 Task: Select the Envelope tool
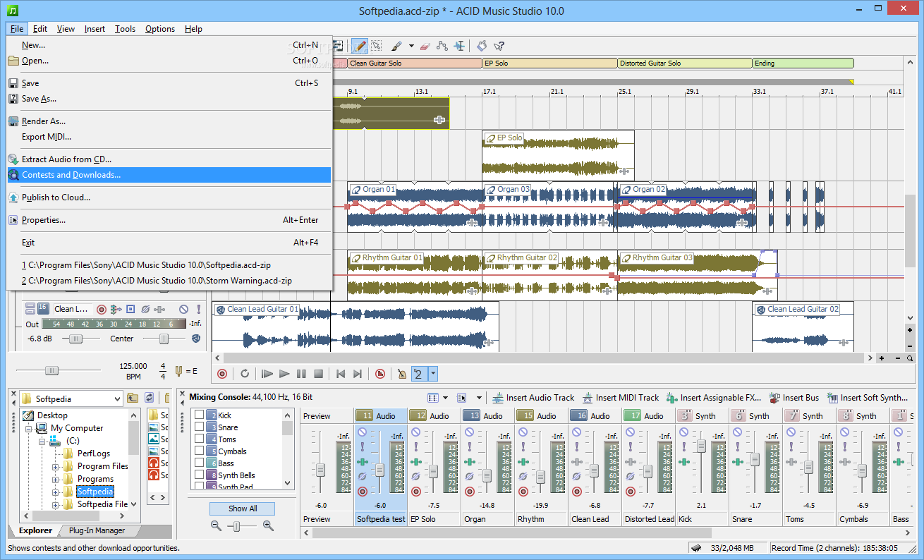point(442,46)
